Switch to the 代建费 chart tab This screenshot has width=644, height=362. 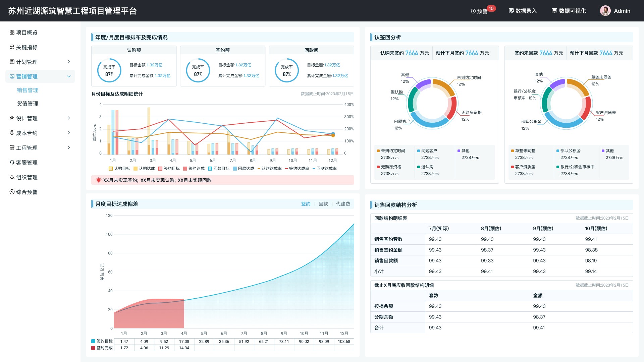[x=343, y=204]
